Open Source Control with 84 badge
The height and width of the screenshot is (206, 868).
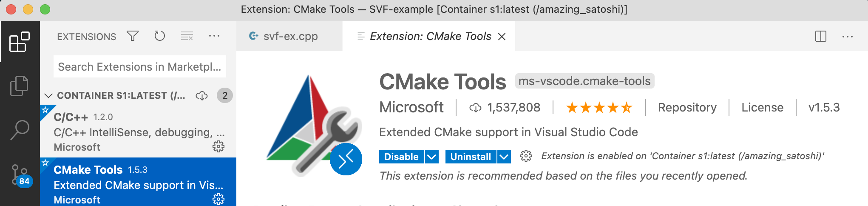click(x=20, y=175)
